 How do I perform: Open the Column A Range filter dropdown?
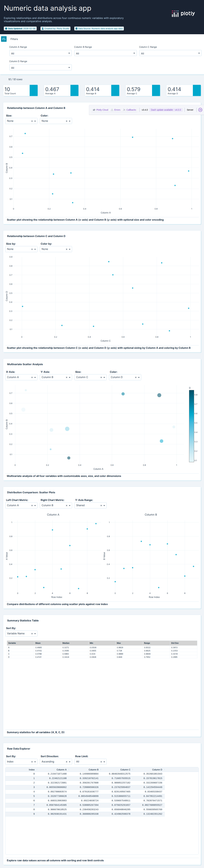click(40, 53)
